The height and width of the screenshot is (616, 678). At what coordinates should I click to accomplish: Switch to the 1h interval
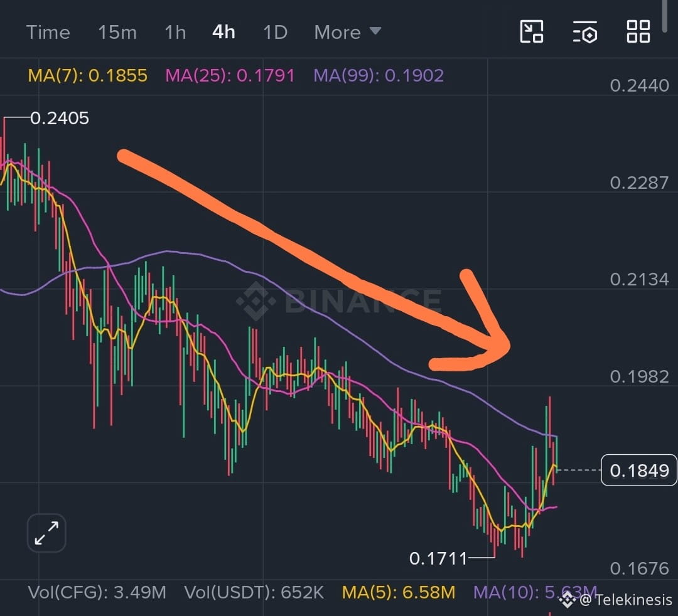175,33
